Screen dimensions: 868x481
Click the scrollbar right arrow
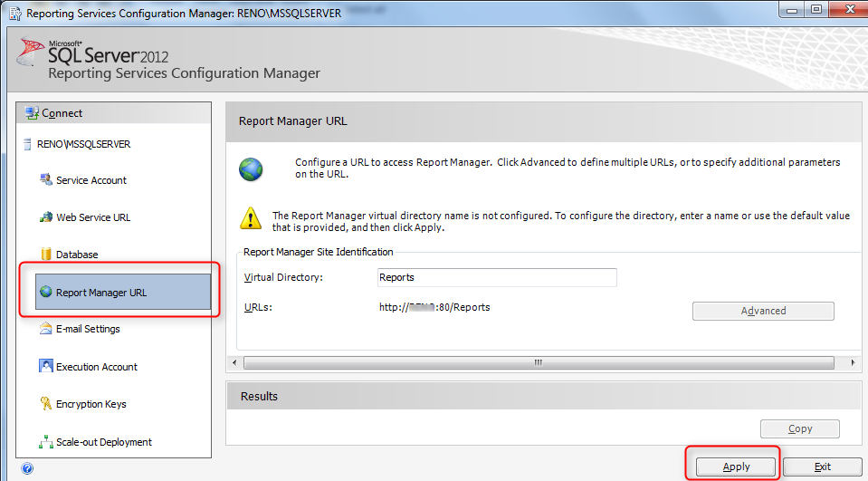pyautogui.click(x=853, y=363)
